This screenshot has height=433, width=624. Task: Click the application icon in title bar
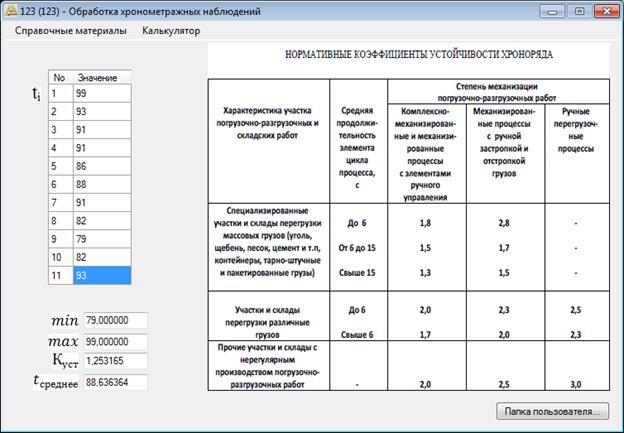point(10,11)
